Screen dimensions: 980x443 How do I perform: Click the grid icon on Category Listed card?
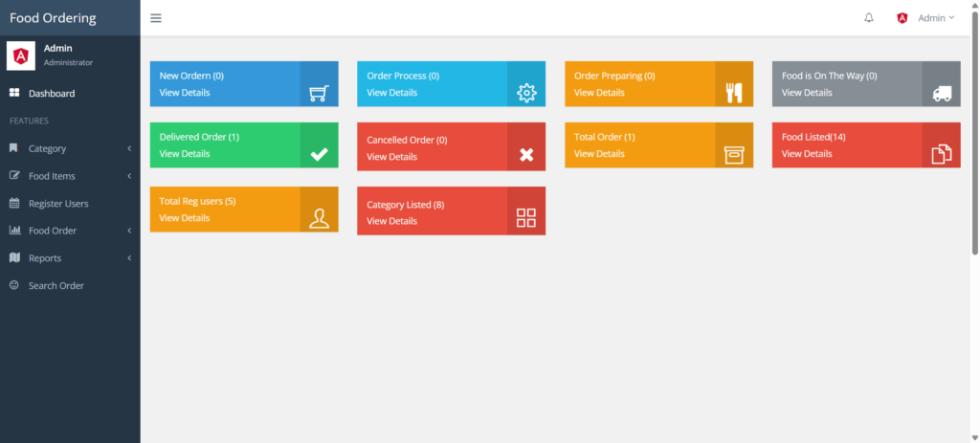[526, 218]
